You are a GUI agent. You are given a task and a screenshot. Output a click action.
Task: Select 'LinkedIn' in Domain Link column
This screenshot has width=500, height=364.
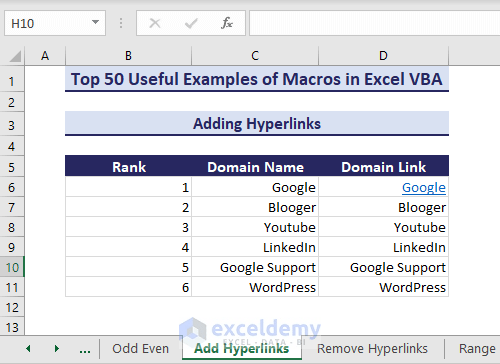(x=384, y=247)
